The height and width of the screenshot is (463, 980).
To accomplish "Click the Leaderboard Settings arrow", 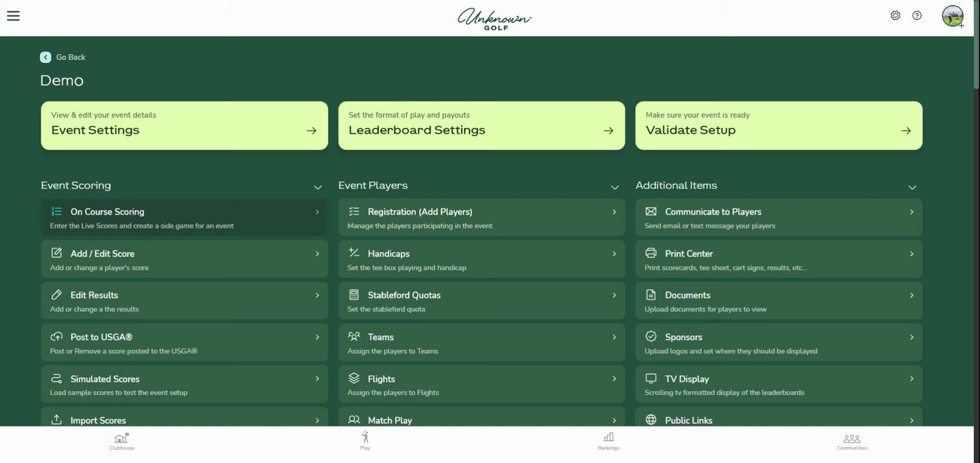I will point(609,131).
